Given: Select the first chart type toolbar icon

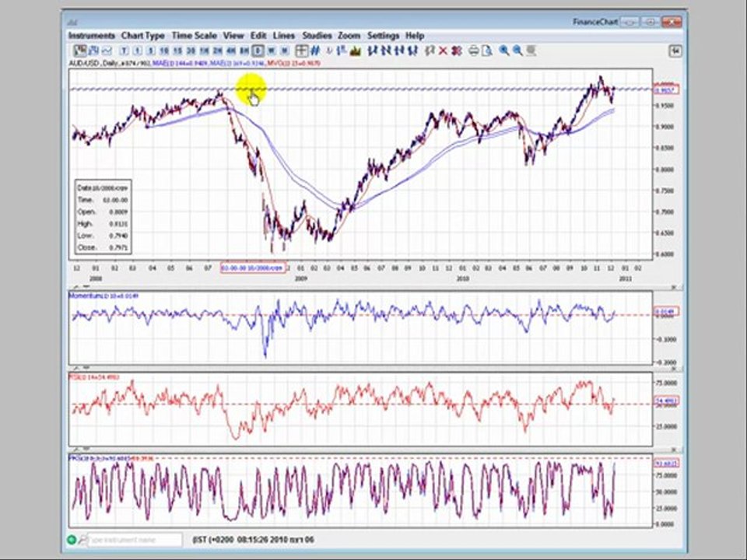Looking at the screenshot, I should pyautogui.click(x=79, y=51).
